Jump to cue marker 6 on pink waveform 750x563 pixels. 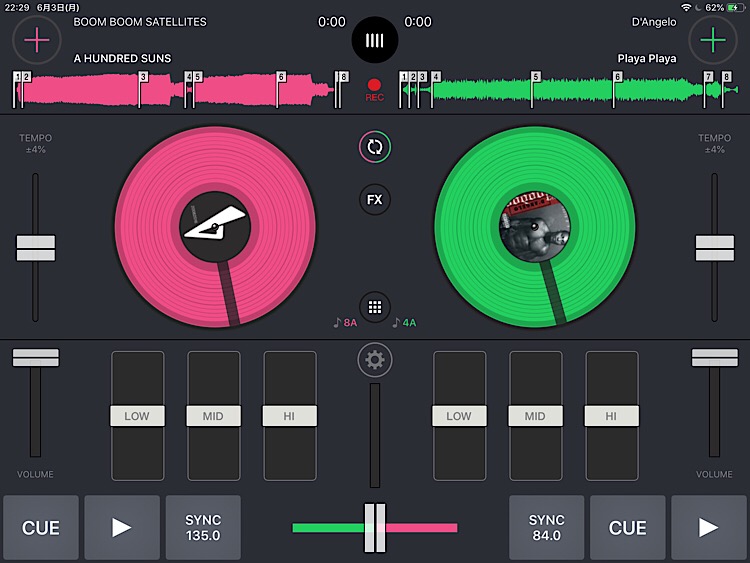(281, 77)
